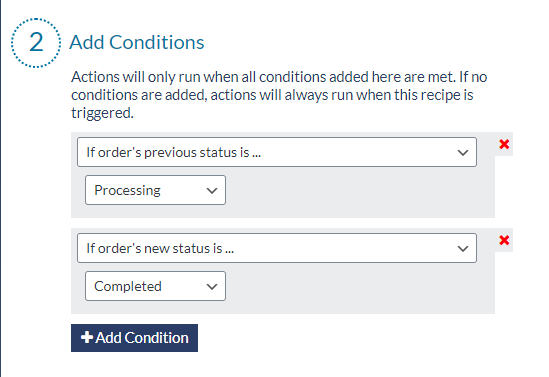This screenshot has height=377, width=549.
Task: Click the conditions description paragraph
Action: click(x=279, y=95)
